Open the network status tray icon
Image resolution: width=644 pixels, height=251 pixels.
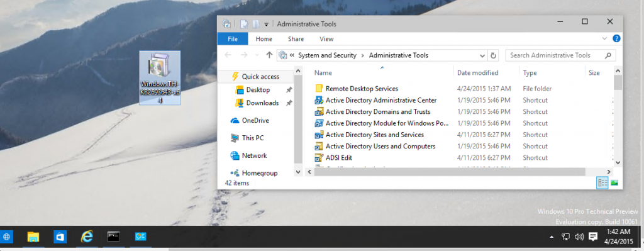click(x=565, y=237)
